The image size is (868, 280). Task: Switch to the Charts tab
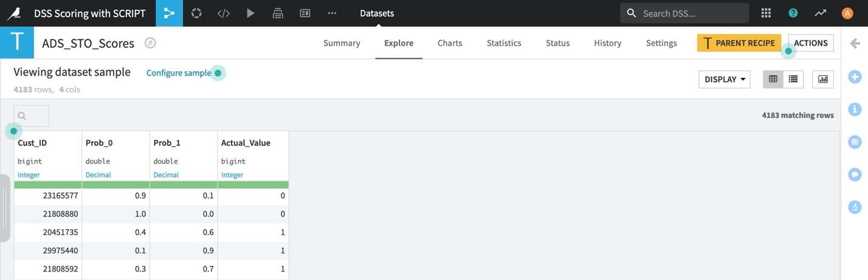[450, 43]
